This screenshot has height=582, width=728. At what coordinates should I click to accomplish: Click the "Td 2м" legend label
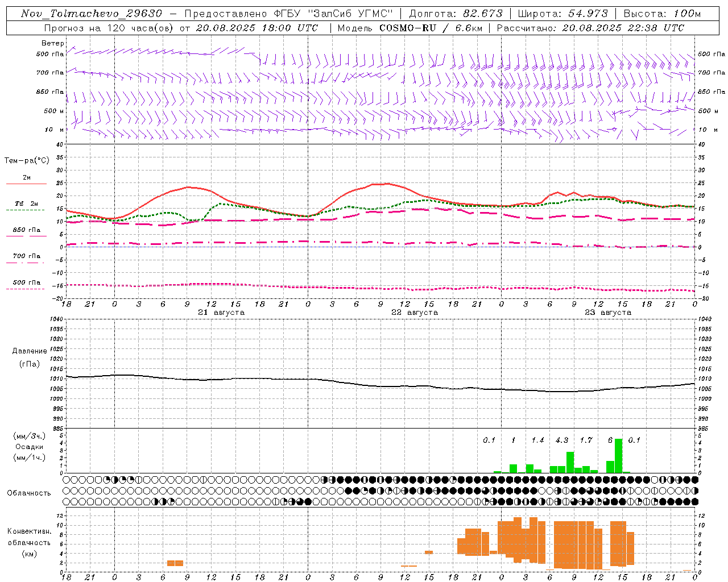coord(26,203)
